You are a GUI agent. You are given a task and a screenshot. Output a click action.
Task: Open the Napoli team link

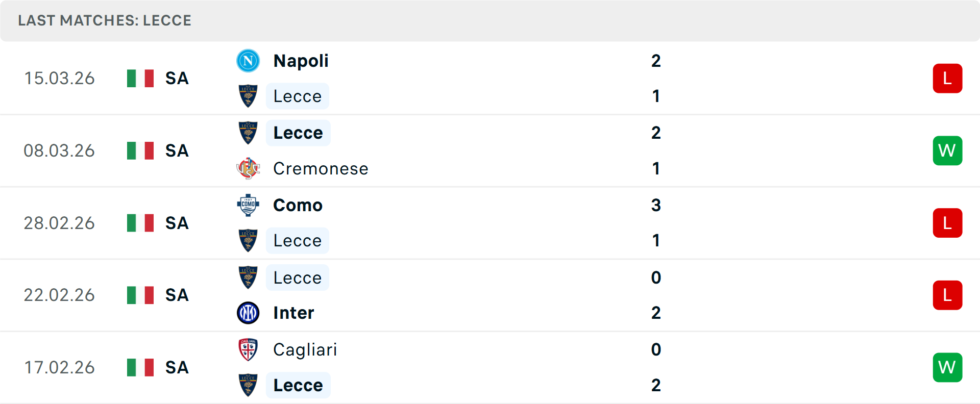(x=301, y=61)
